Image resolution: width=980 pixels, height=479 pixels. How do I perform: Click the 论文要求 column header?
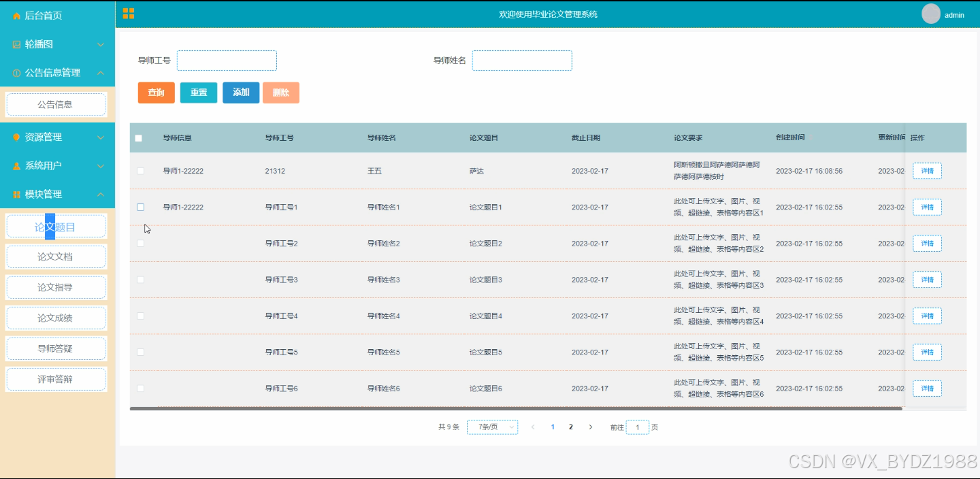coord(688,138)
